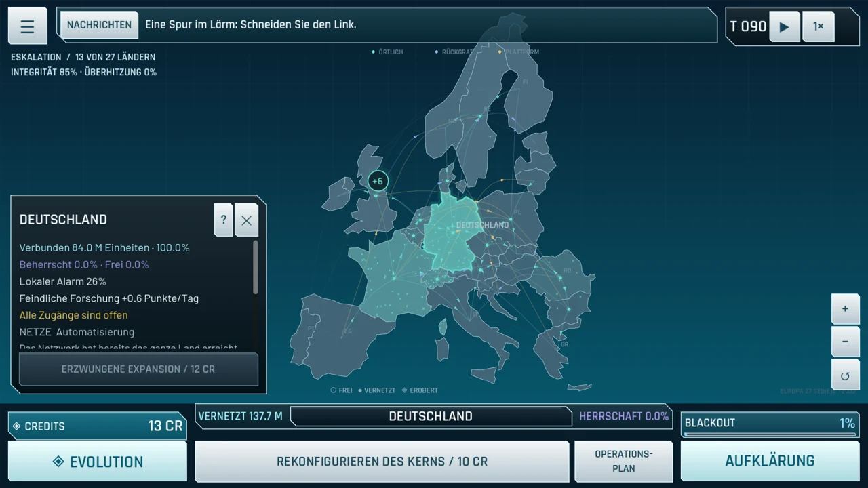Zoom in on the map
Viewport: 868px width, 488px height.
(x=845, y=309)
